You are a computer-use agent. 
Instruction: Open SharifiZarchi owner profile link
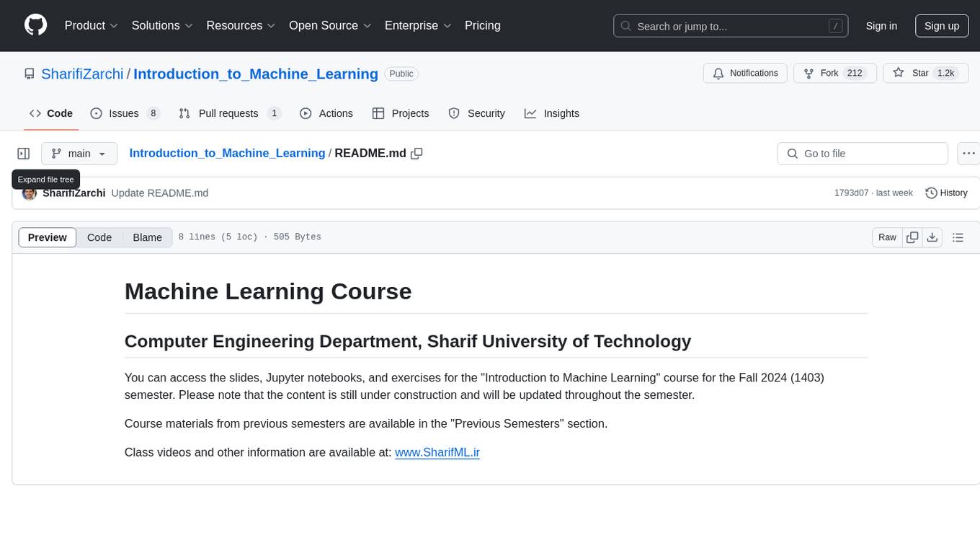82,74
